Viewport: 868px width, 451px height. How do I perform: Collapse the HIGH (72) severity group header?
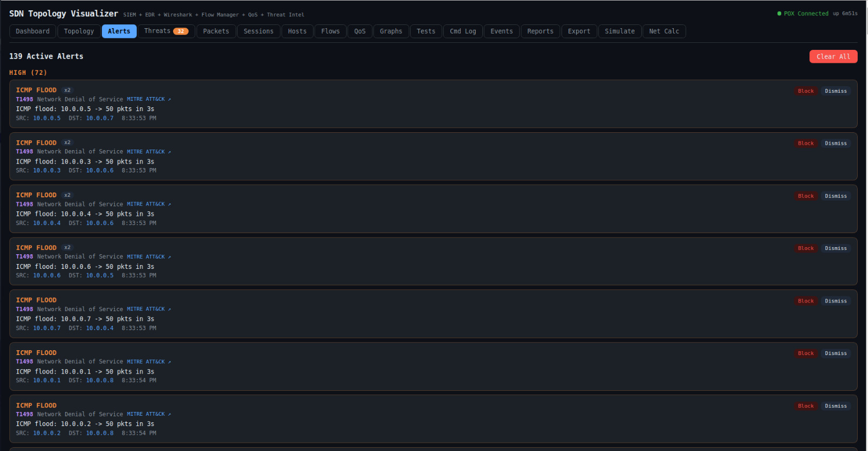(x=28, y=73)
